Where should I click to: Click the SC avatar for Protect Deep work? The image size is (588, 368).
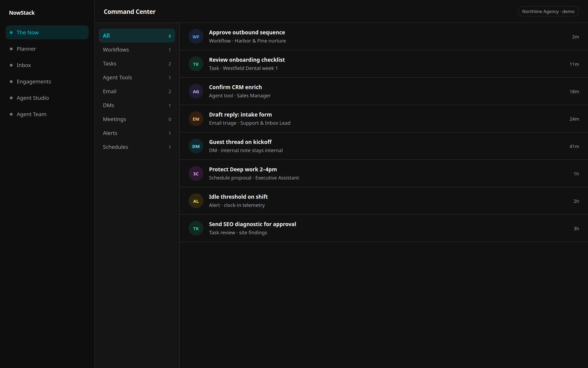tap(196, 174)
